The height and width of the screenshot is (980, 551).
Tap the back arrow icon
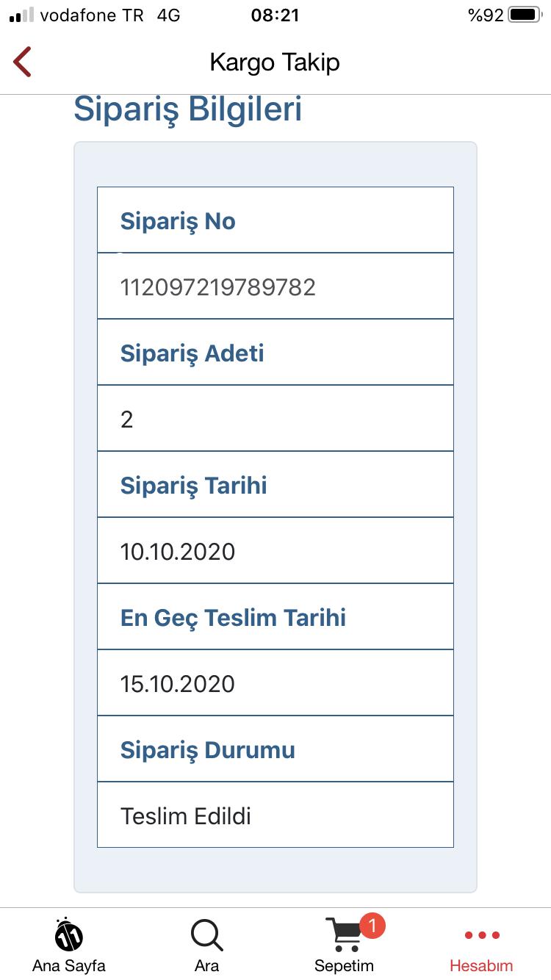pos(23,62)
